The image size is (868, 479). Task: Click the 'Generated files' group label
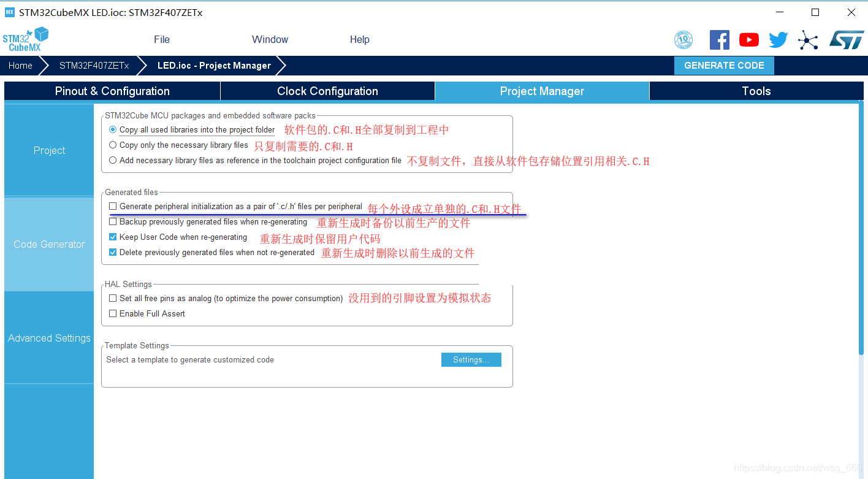click(131, 193)
